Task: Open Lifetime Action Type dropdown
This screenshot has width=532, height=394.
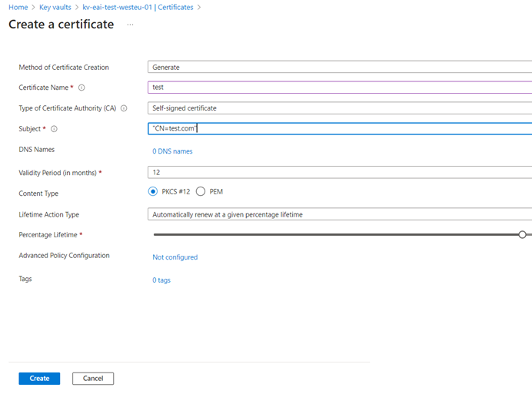Action: 340,214
